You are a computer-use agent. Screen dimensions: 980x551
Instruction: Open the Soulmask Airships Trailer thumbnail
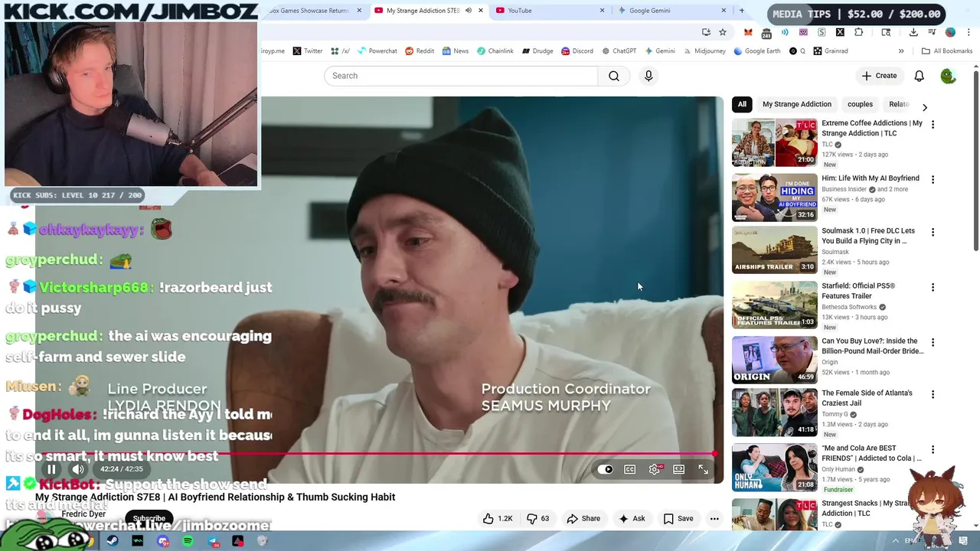coord(774,249)
